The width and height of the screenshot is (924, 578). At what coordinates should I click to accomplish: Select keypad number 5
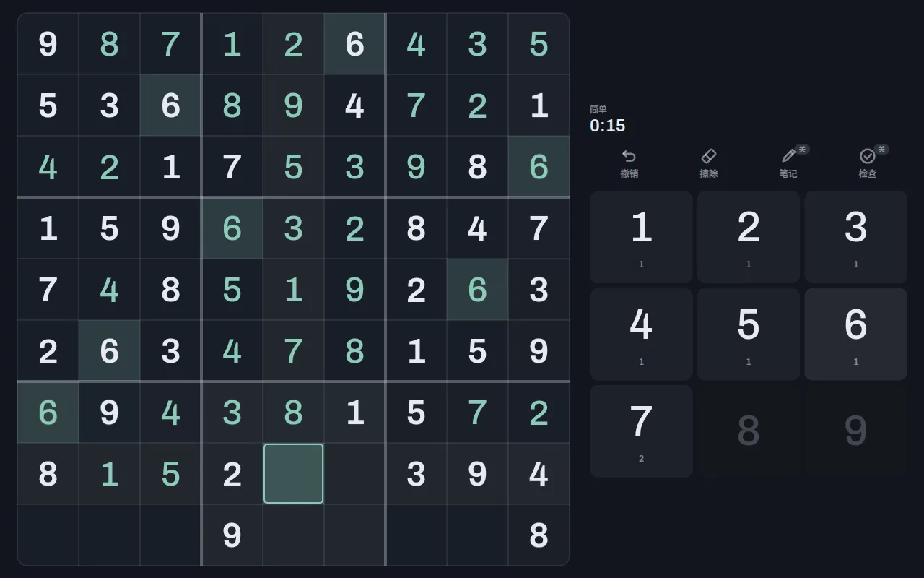[749, 334]
